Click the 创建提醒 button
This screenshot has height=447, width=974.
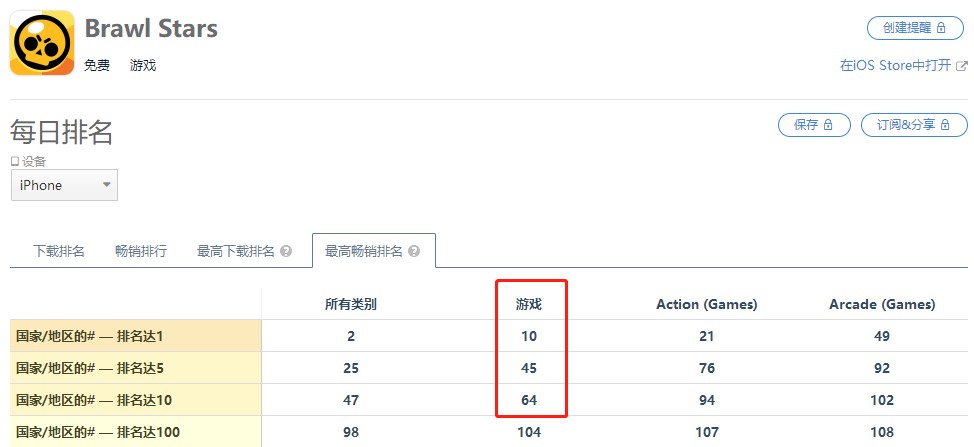click(x=915, y=28)
